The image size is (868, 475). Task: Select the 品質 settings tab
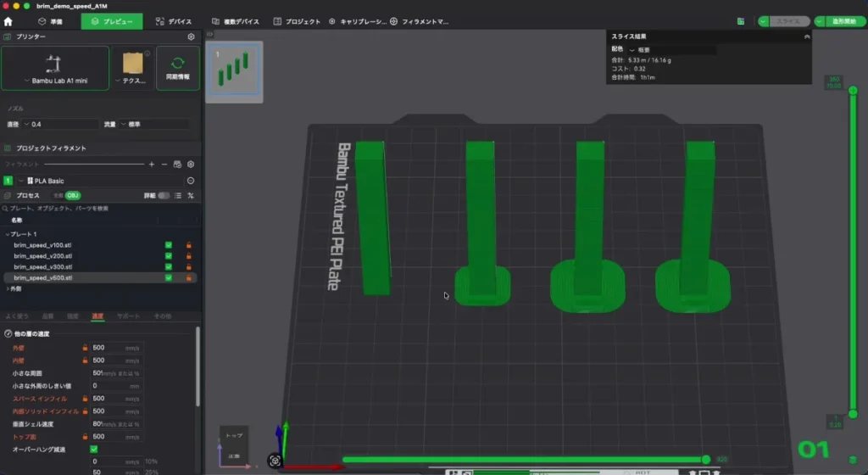tap(48, 316)
